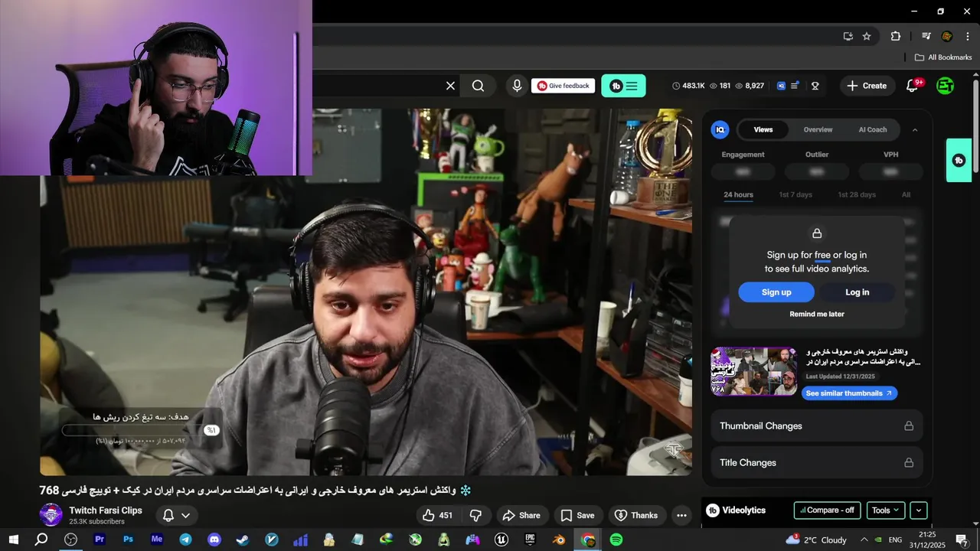The width and height of the screenshot is (980, 551).
Task: Open Spotify from taskbar
Action: pyautogui.click(x=616, y=540)
